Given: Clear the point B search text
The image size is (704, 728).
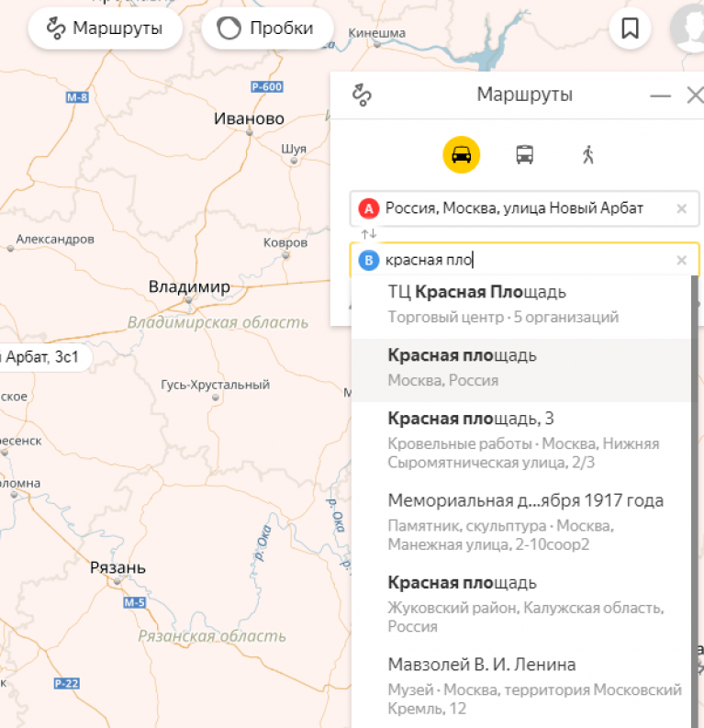Looking at the screenshot, I should pyautogui.click(x=681, y=261).
